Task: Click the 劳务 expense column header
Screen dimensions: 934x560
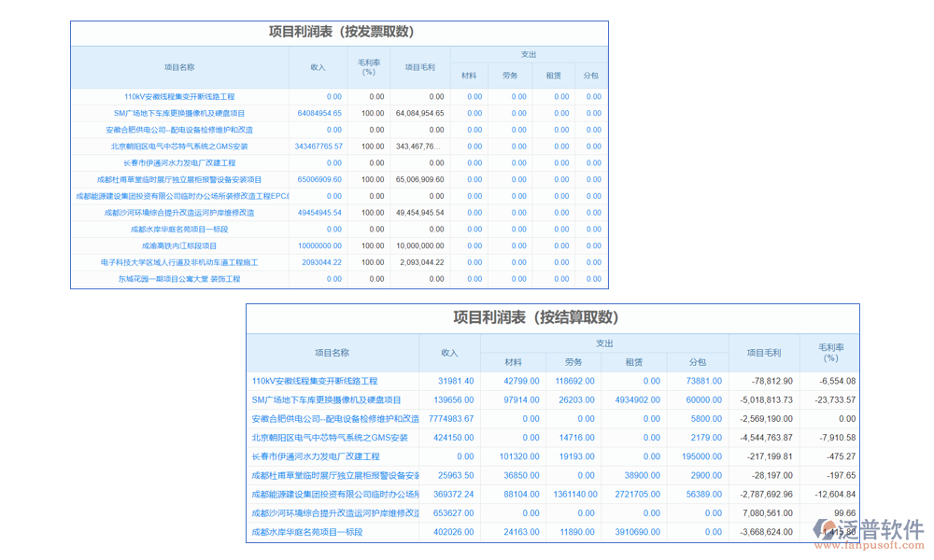Action: point(575,363)
